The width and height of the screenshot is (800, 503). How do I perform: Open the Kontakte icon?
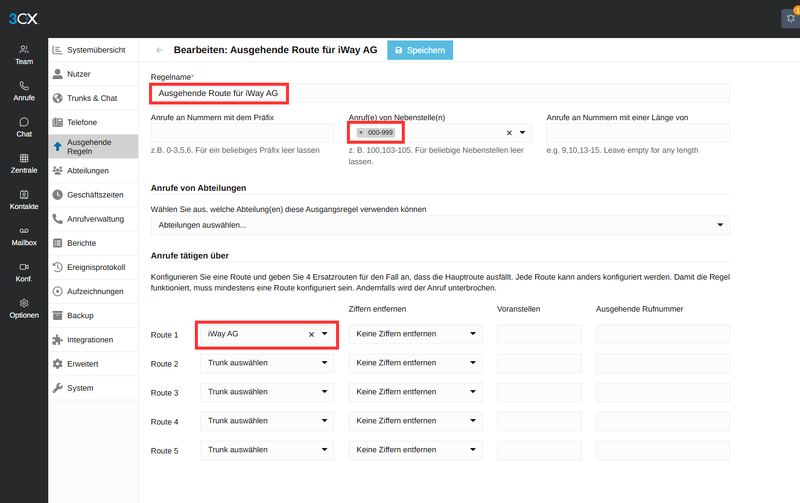coord(24,194)
